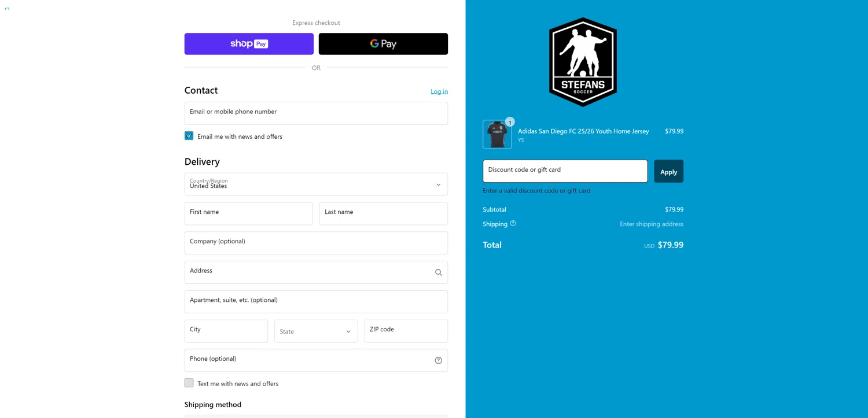Click the First name field
868x418 pixels.
coord(249,213)
